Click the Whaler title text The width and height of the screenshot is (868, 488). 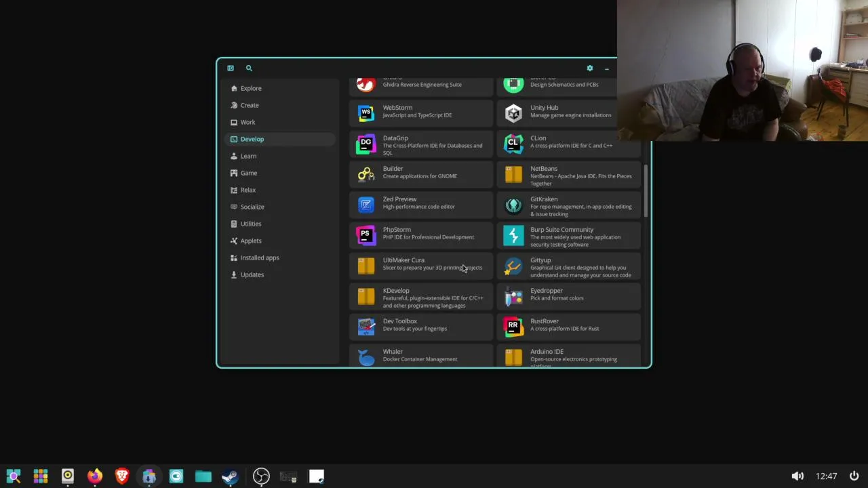point(393,351)
